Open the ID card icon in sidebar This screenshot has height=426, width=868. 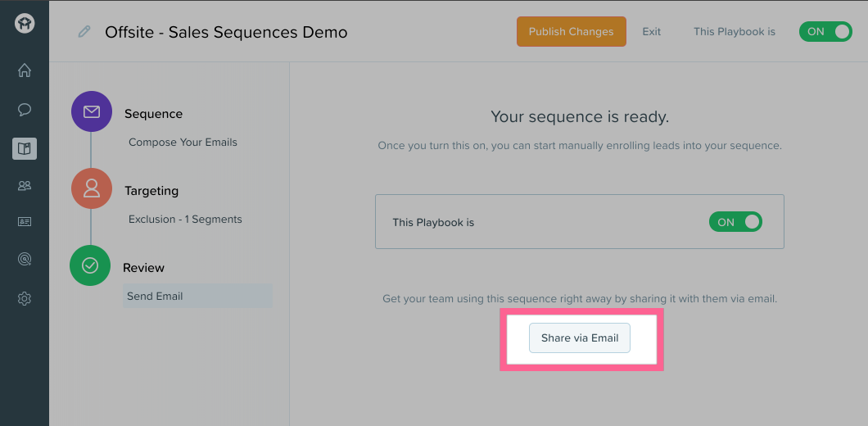pos(25,221)
